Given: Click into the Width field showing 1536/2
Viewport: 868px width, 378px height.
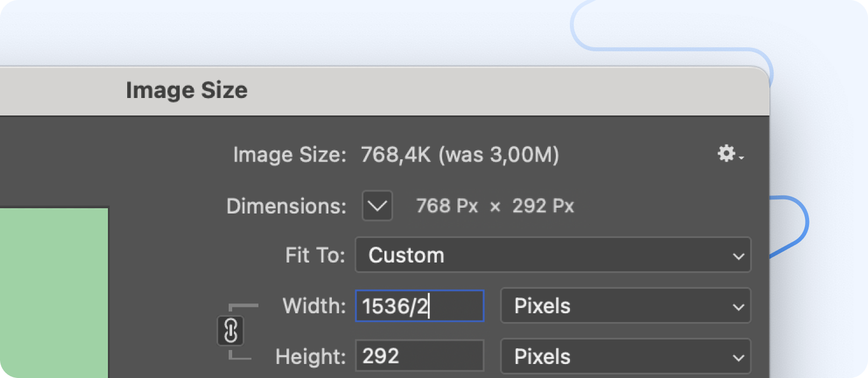Looking at the screenshot, I should (x=419, y=306).
